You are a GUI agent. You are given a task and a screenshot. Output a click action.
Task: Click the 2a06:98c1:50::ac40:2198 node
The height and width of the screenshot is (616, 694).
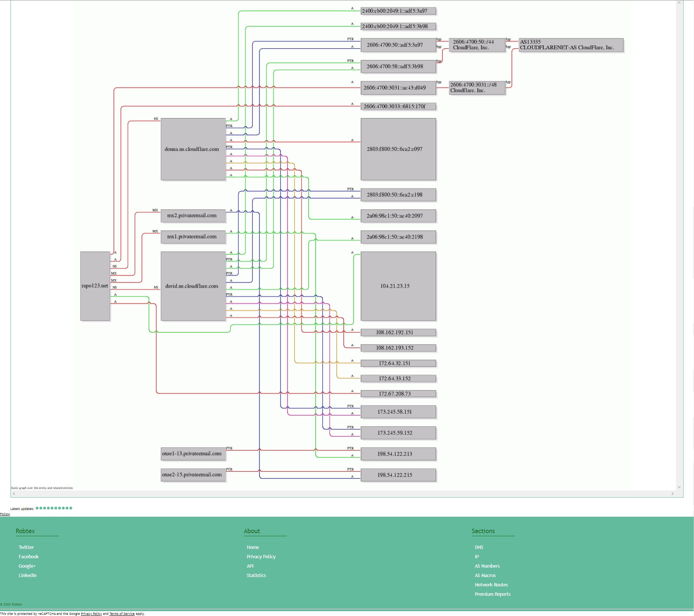pyautogui.click(x=398, y=237)
